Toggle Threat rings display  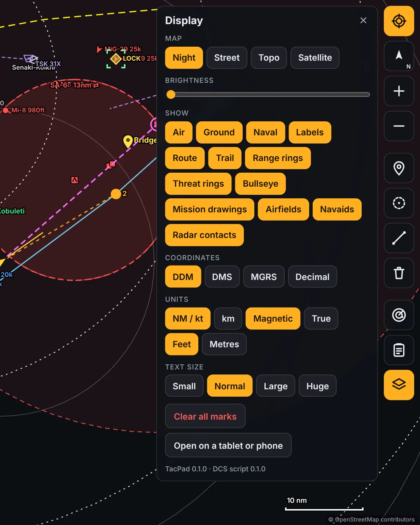click(198, 184)
